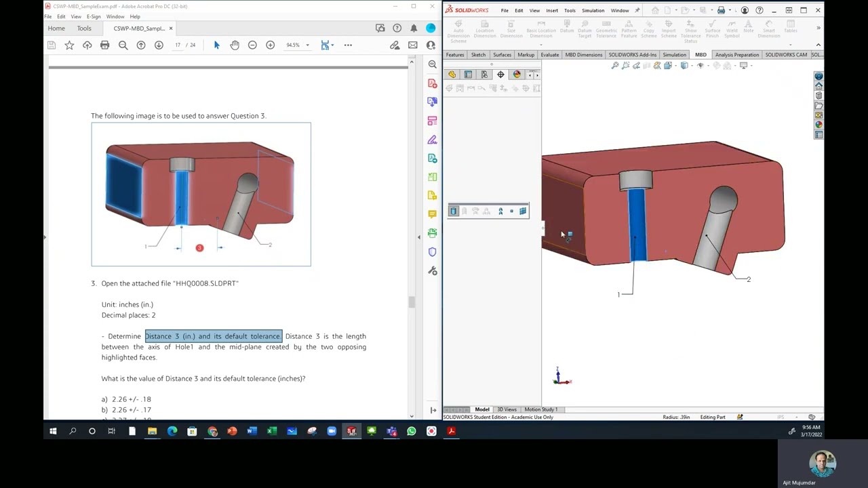Open SolidWorks Tools menu
The height and width of the screenshot is (488, 868).
click(x=570, y=10)
